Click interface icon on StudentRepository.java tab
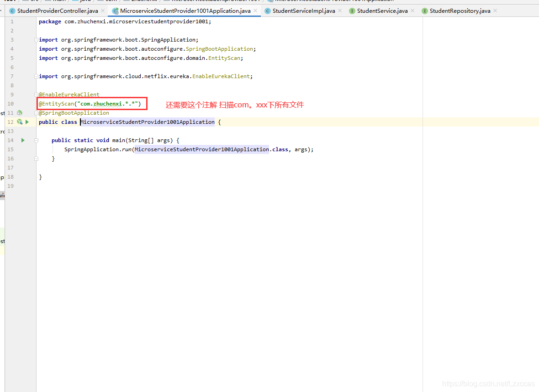The image size is (539, 392). (x=424, y=11)
